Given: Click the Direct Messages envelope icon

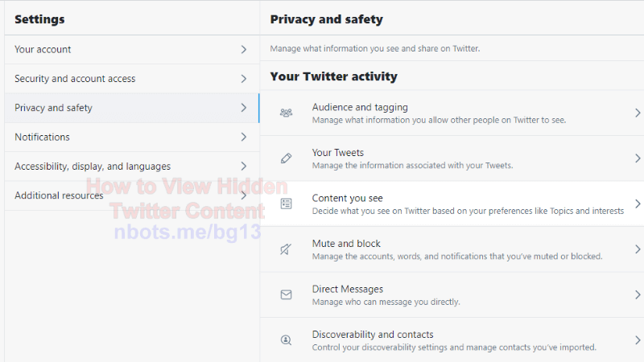Looking at the screenshot, I should [287, 294].
